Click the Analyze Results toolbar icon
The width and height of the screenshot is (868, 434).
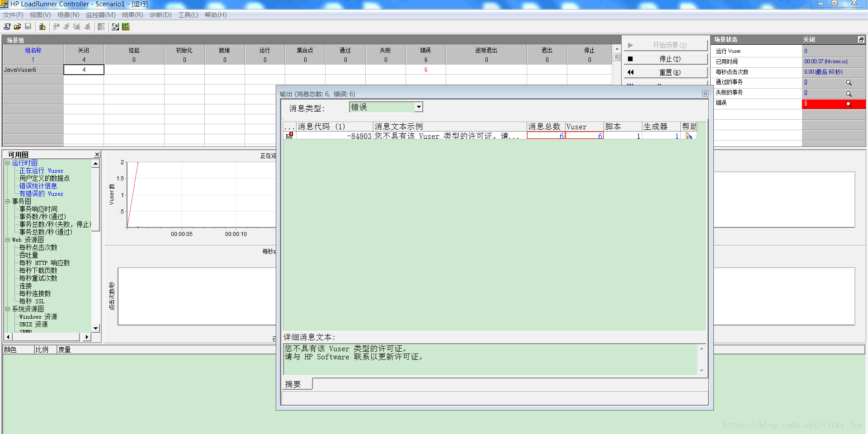tap(115, 27)
